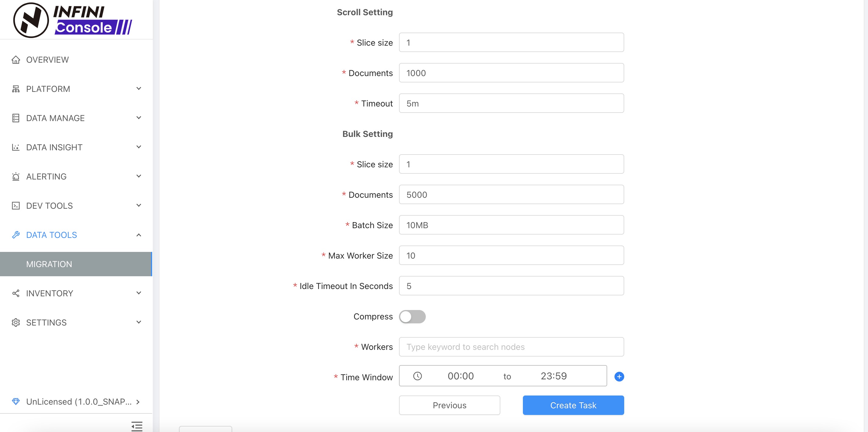Viewport: 868px width, 432px height.
Task: Open the Workers node search dropdown
Action: (511, 347)
